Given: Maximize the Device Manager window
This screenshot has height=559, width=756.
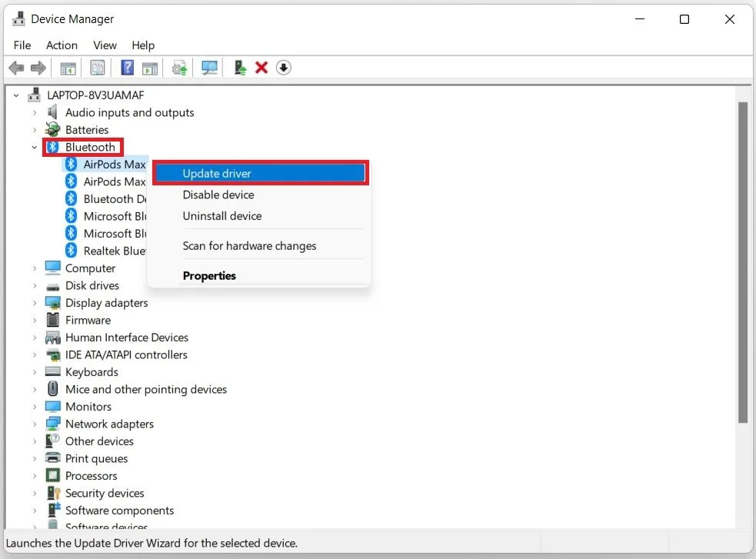Looking at the screenshot, I should [684, 19].
